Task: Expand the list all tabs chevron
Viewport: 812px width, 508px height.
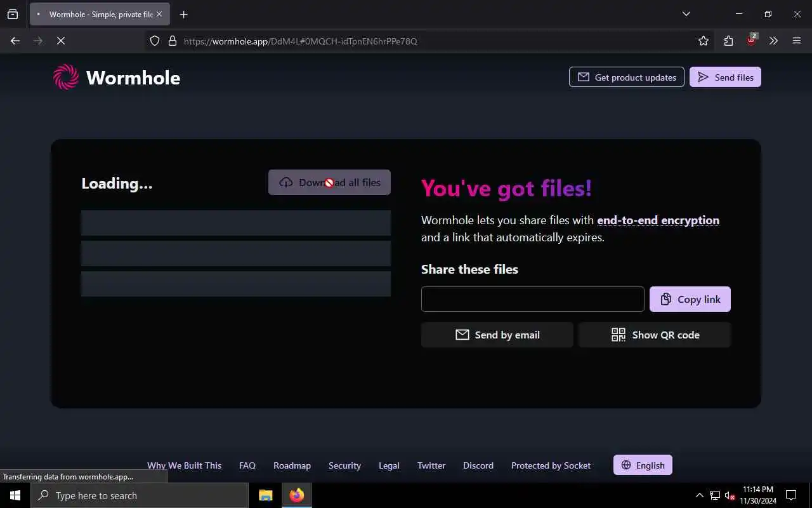Action: point(686,14)
